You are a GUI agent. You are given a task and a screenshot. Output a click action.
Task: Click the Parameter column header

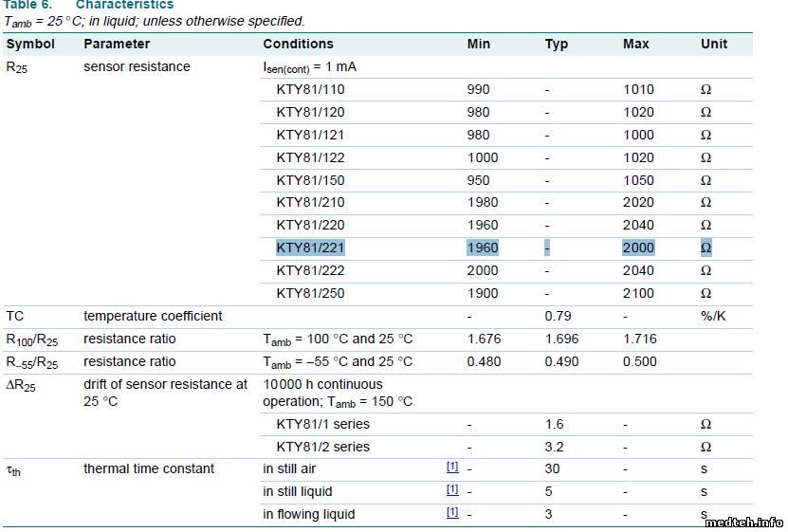[117, 44]
